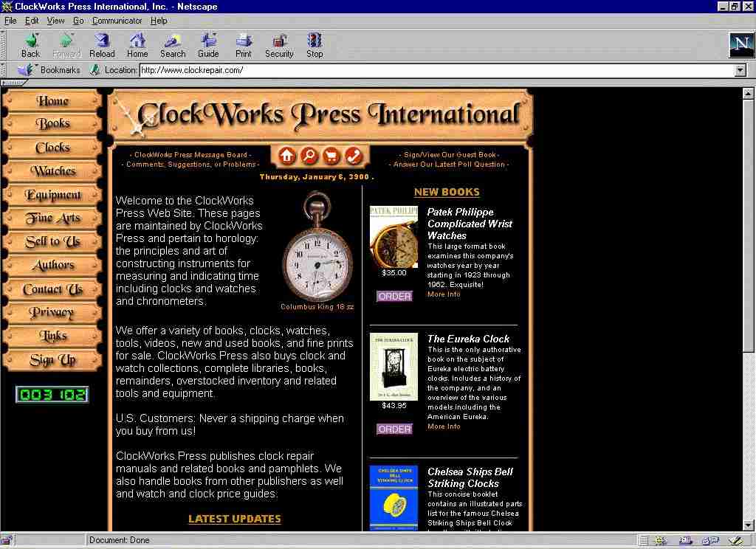Expand the collapsed toolbar tab below Bookmarks
Screen dimensions: 756x549
(x=14, y=83)
